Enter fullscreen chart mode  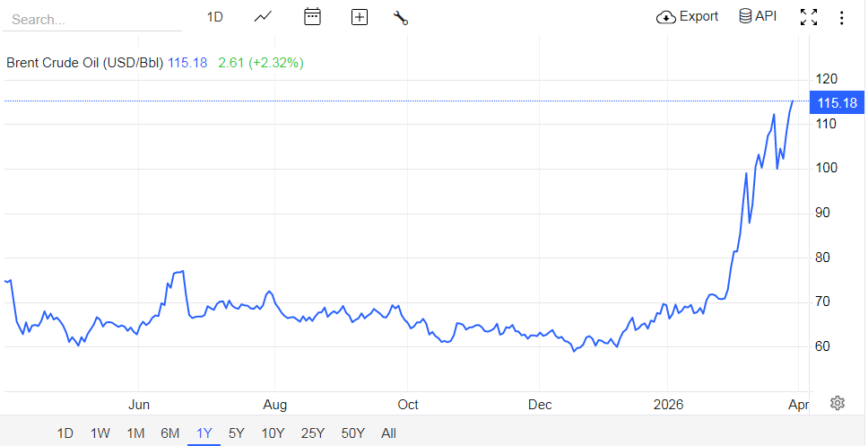coord(809,17)
